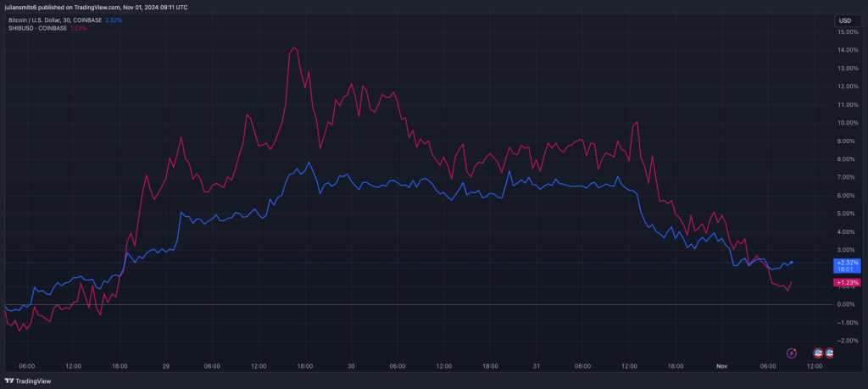This screenshot has height=389, width=868.
Task: Click the red +1.23% price label
Action: [x=847, y=283]
